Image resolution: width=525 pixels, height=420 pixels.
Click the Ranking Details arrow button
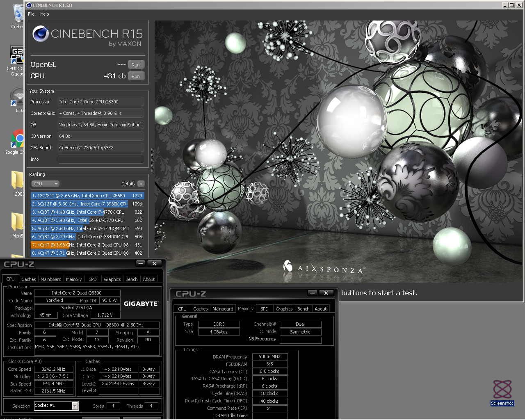[141, 184]
